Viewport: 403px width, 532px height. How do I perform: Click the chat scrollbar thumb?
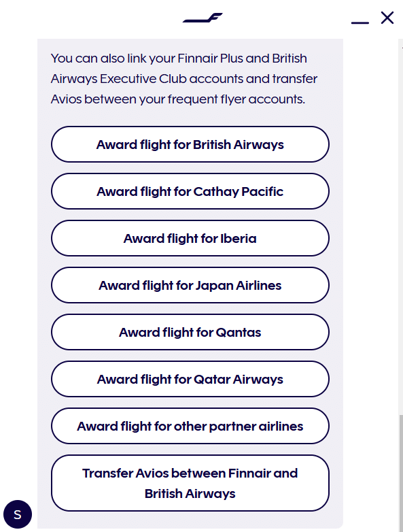point(401,473)
